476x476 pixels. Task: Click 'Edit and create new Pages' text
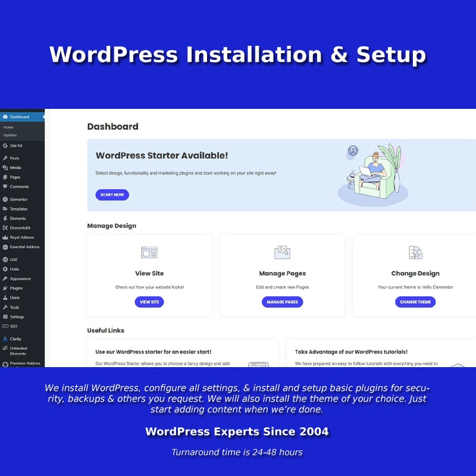point(282,287)
